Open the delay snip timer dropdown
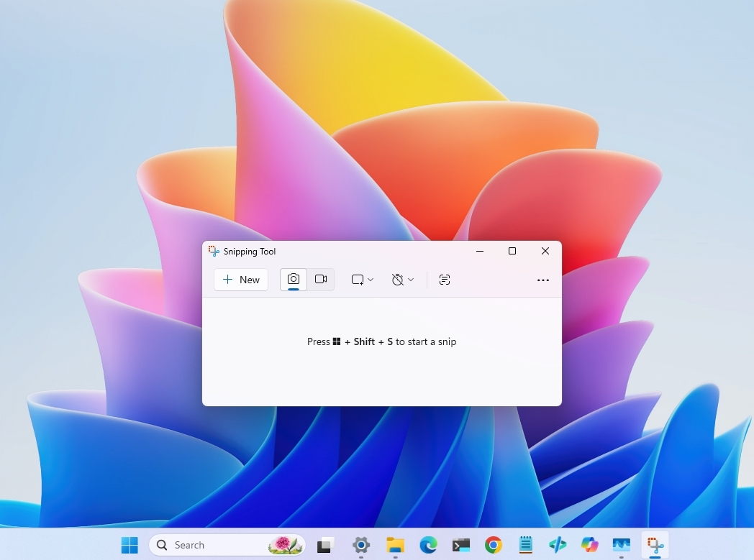754x560 pixels. click(402, 280)
